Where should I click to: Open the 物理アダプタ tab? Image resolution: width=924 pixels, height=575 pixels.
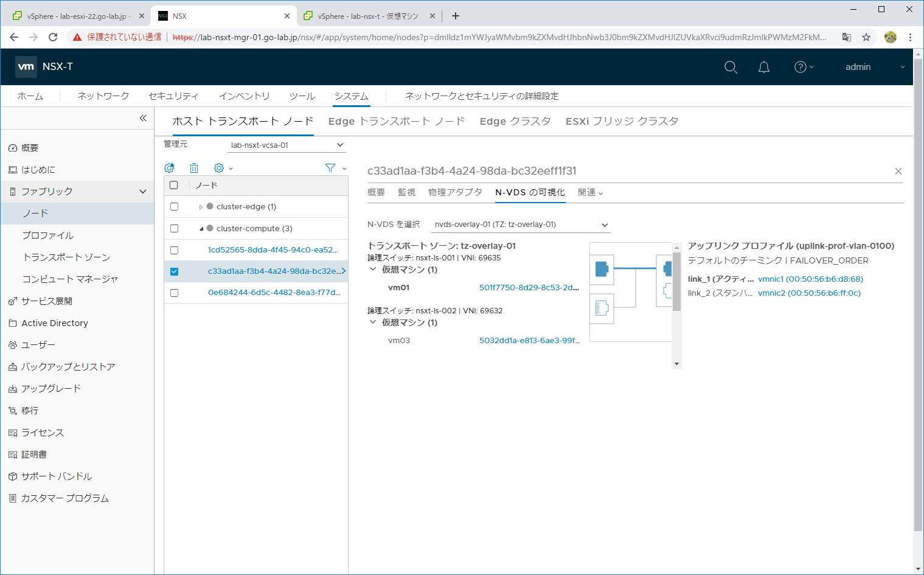tap(455, 192)
